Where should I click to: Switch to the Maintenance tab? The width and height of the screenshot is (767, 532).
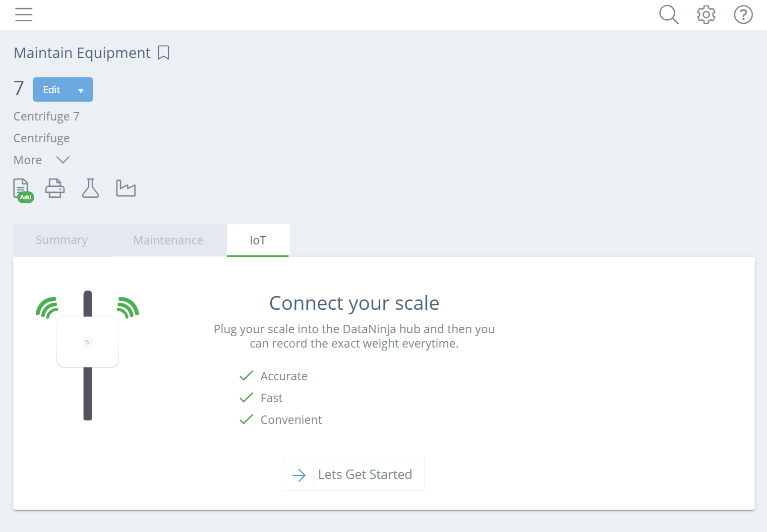[168, 240]
